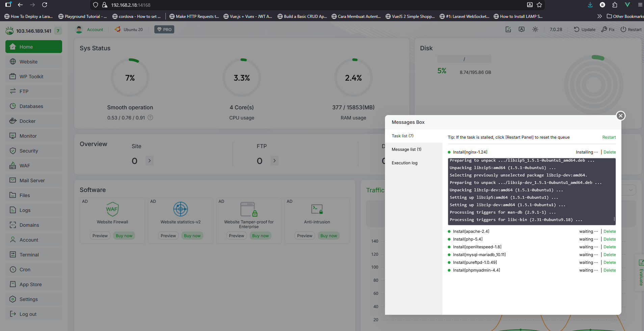The image size is (644, 331).
Task: Open the Terminal page from sidebar
Action: (x=29, y=255)
